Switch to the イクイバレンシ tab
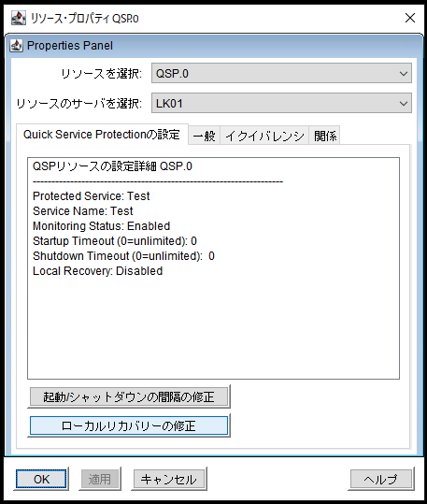 264,136
